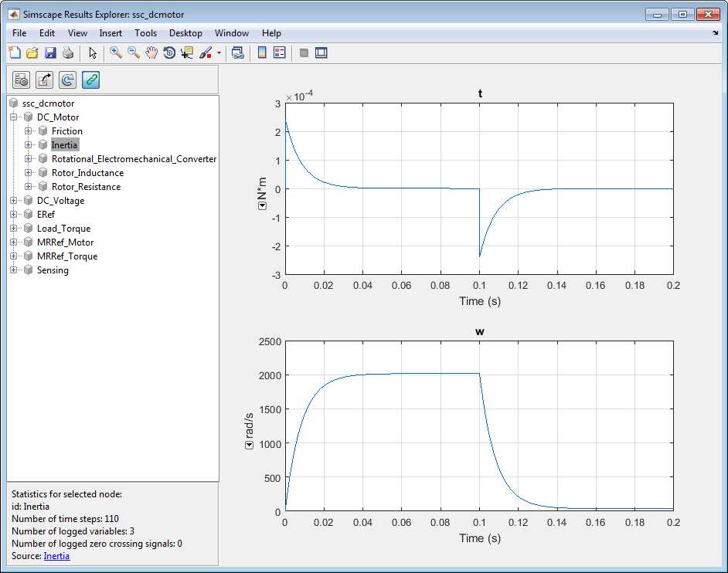This screenshot has height=573, width=728.
Task: Toggle the Insert Legend toolbar button
Action: tap(279, 53)
